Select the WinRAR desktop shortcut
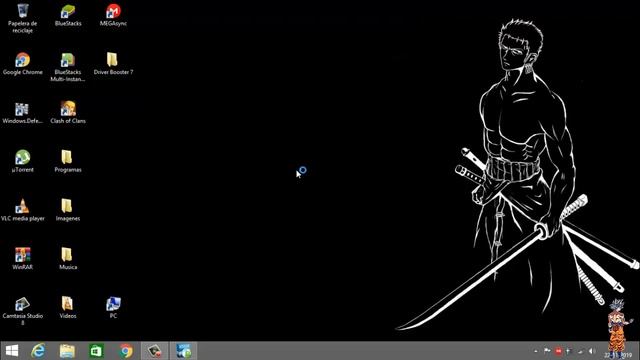 (x=22, y=259)
